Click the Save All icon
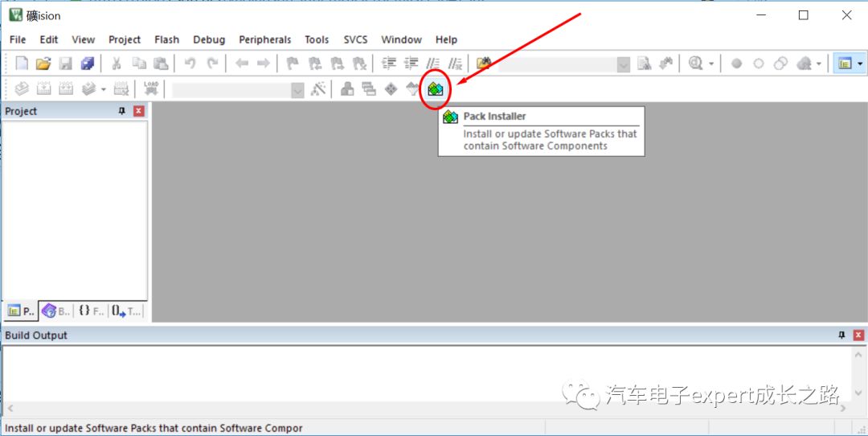This screenshot has height=436, width=868. (88, 64)
